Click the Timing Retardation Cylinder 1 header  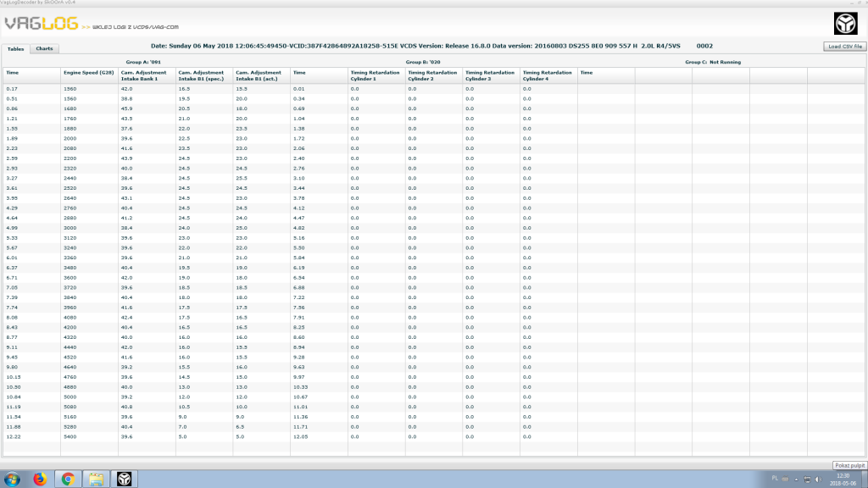point(376,75)
